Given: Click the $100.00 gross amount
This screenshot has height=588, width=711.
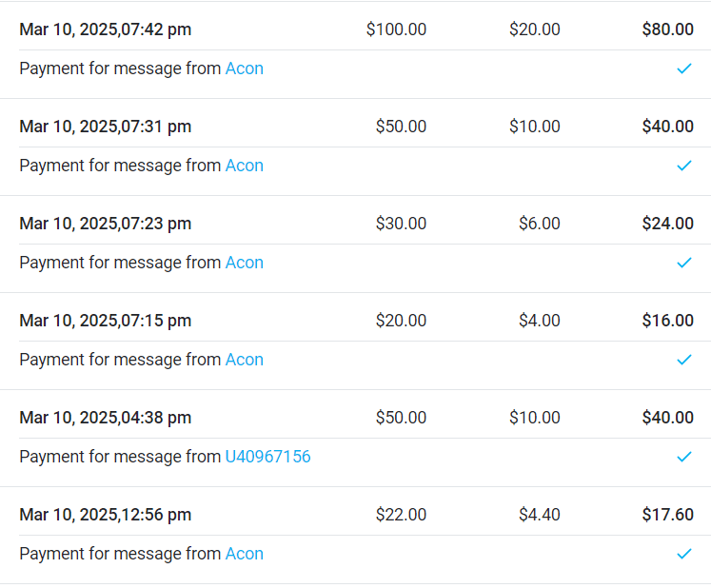Looking at the screenshot, I should click(396, 29).
